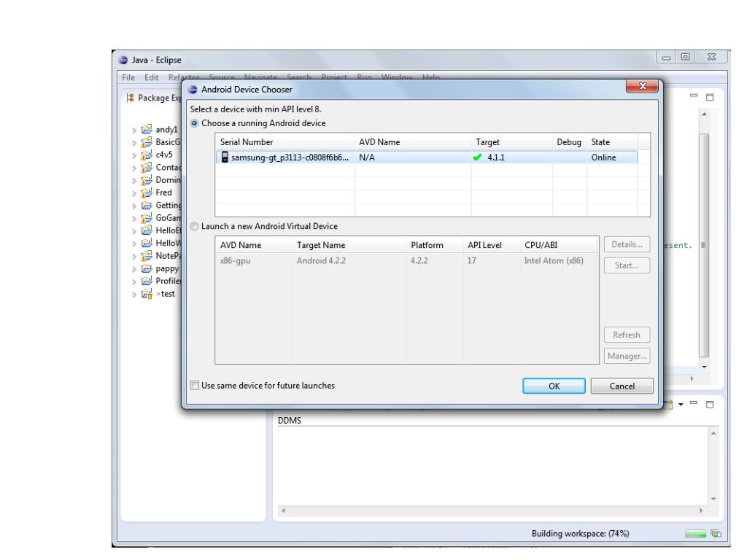Click the Start... button
Image resolution: width=747 pixels, height=560 pixels.
[x=627, y=265]
